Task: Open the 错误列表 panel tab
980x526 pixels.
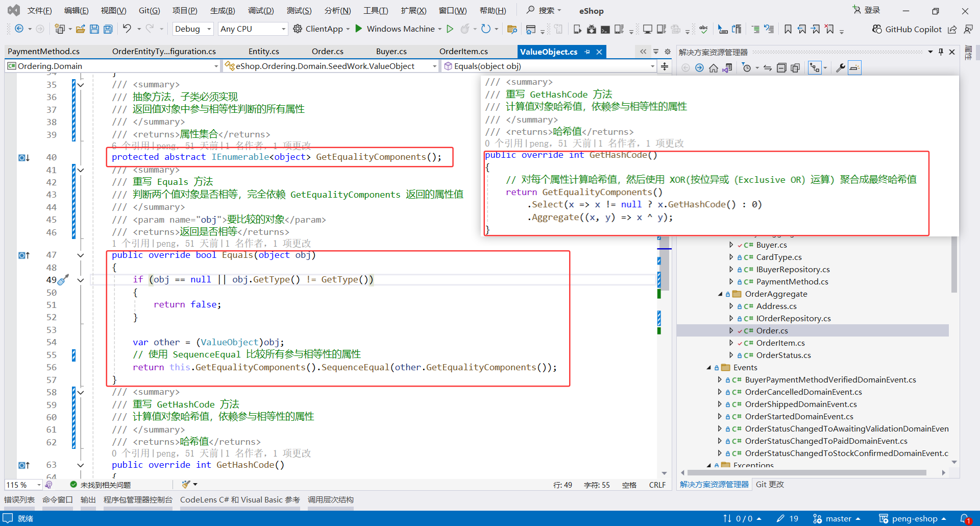Action: (19, 499)
